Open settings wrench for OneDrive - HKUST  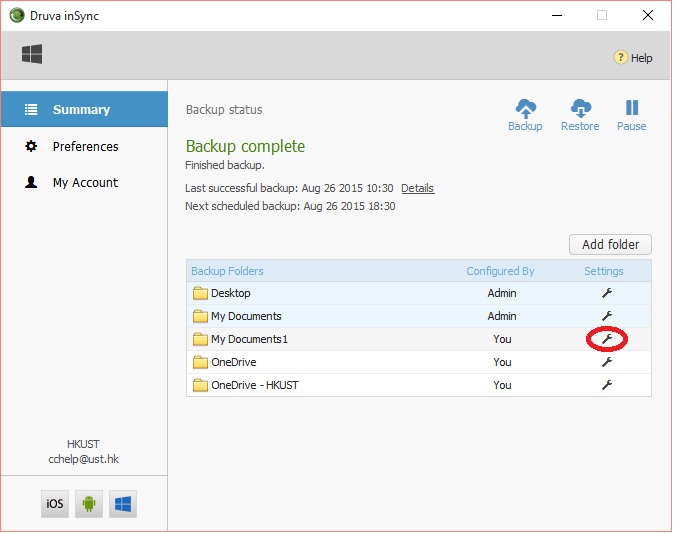click(605, 385)
